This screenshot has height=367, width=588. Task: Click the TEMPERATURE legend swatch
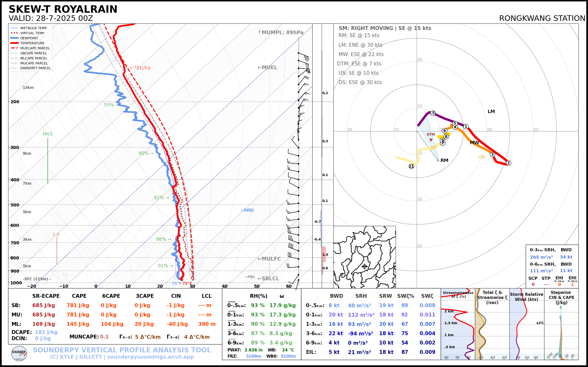(x=15, y=43)
